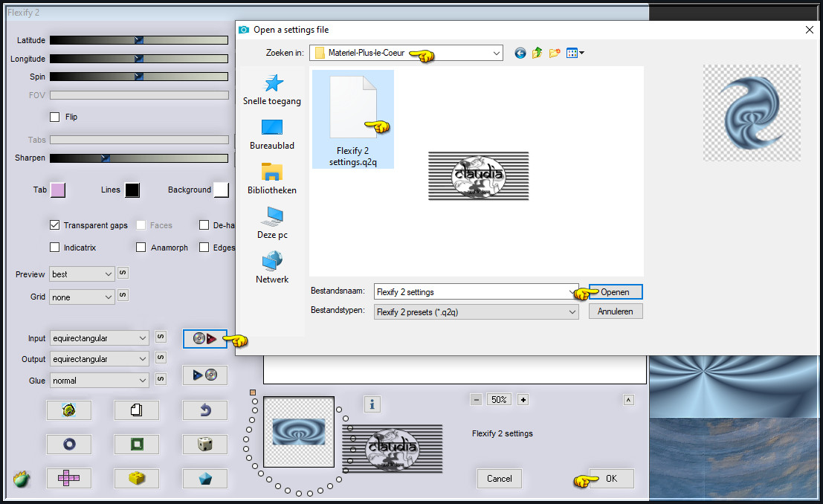Go to Snelle toegang in sidebar

click(x=272, y=90)
